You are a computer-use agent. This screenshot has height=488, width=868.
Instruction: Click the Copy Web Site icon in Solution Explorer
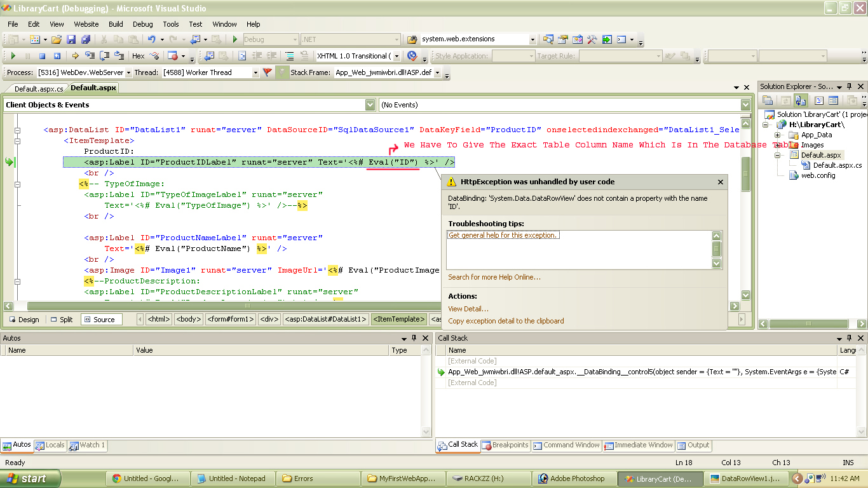801,100
